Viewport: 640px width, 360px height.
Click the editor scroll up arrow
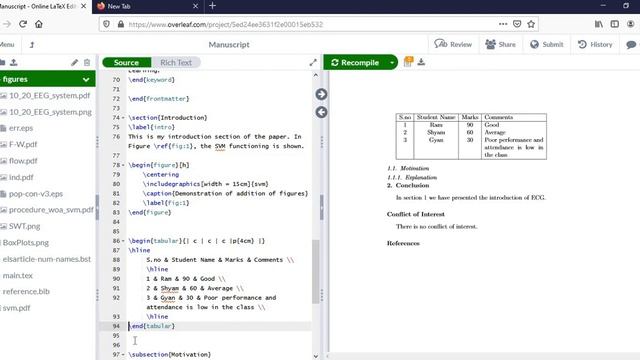point(316,75)
